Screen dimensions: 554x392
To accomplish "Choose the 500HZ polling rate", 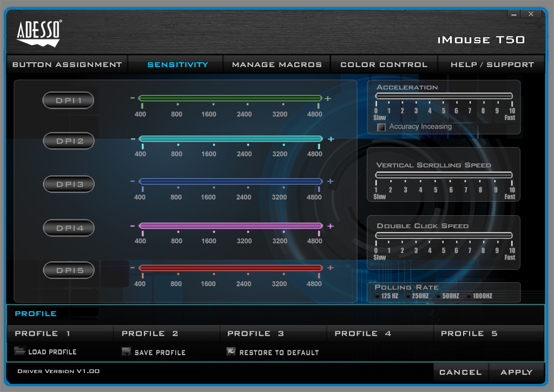I will [439, 296].
